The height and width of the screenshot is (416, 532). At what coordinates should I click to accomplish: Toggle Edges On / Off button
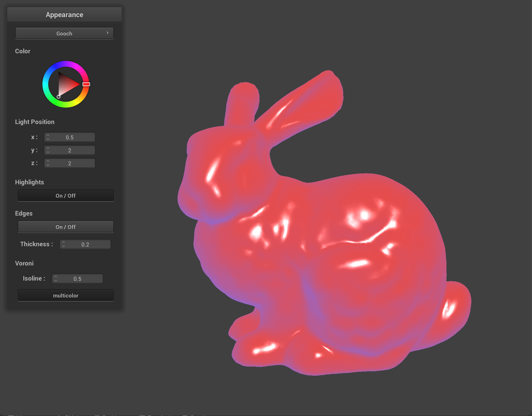[66, 227]
